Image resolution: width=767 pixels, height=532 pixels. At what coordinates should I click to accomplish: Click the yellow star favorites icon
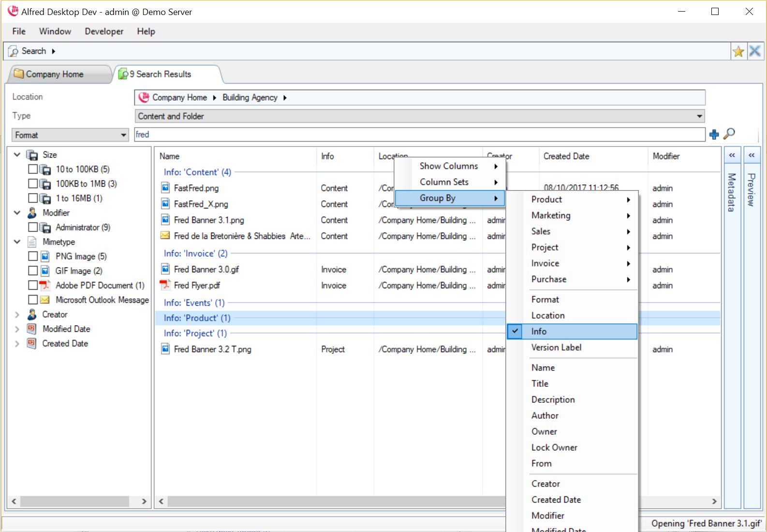[x=738, y=51]
